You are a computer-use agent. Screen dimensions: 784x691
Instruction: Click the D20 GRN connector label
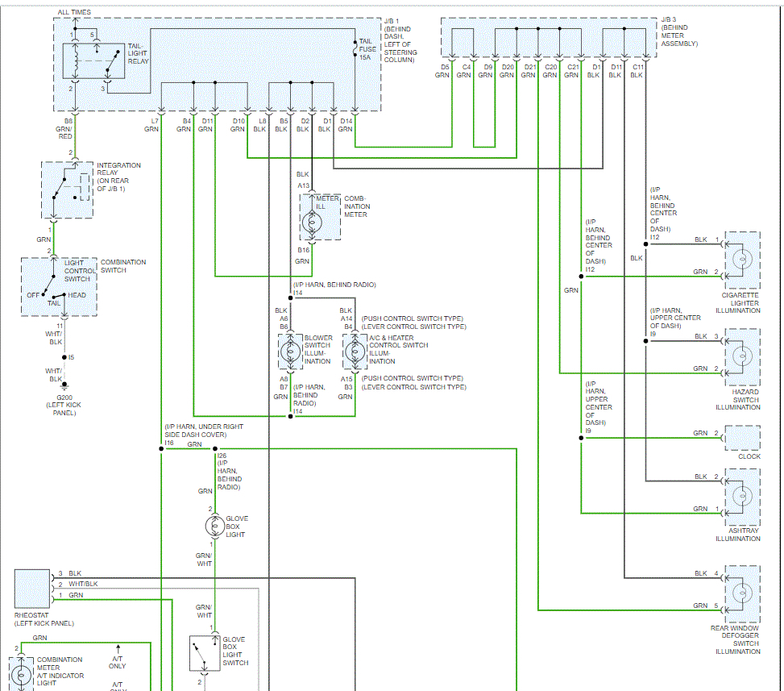[x=508, y=71]
